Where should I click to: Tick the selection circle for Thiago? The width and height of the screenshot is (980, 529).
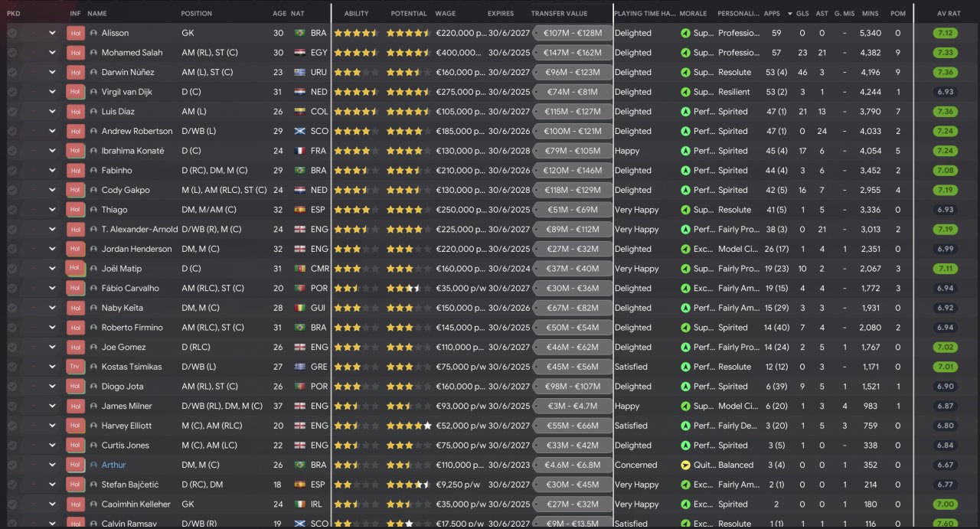pos(12,210)
